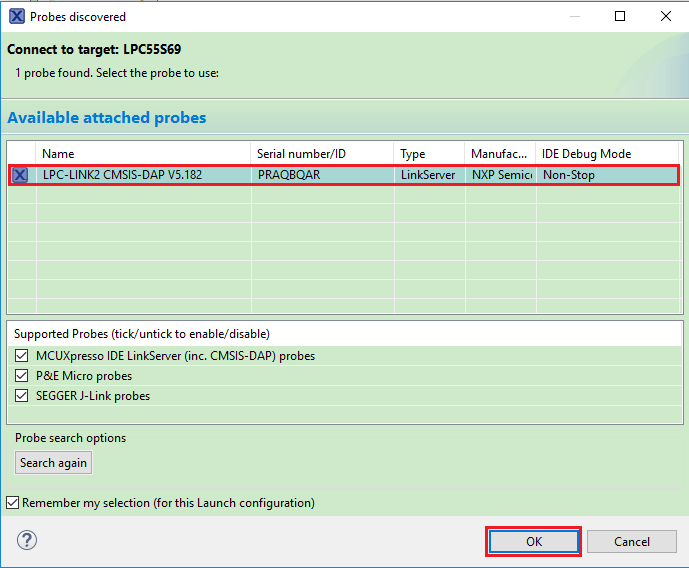Click the Type column header
The image size is (689, 568).
(429, 154)
